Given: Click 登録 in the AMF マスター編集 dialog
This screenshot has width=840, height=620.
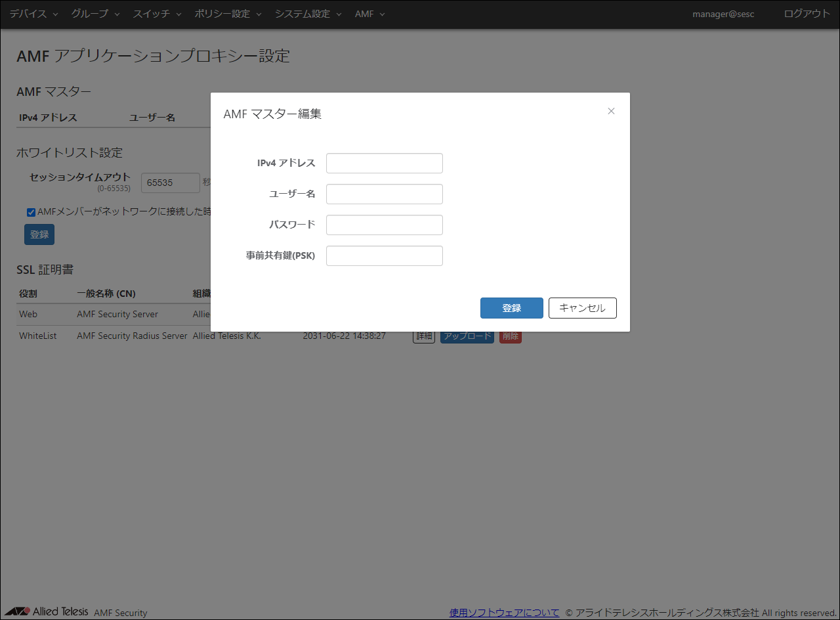Looking at the screenshot, I should point(512,307).
